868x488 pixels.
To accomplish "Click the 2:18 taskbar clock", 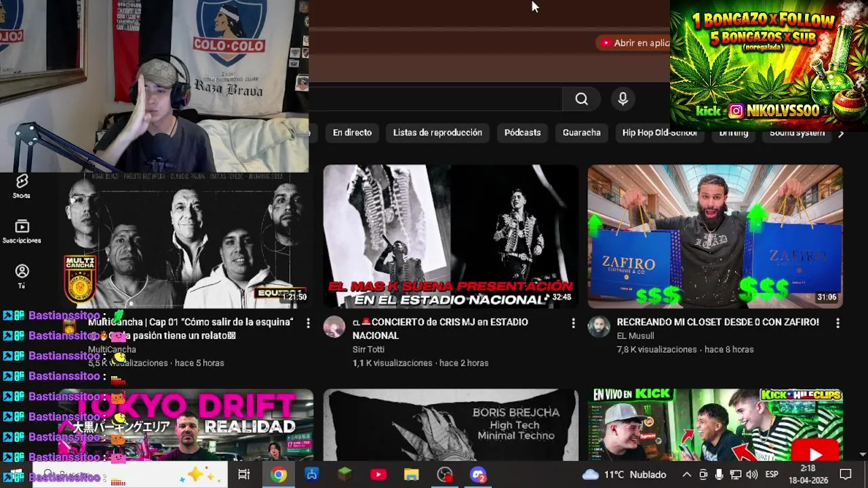I will (x=808, y=474).
